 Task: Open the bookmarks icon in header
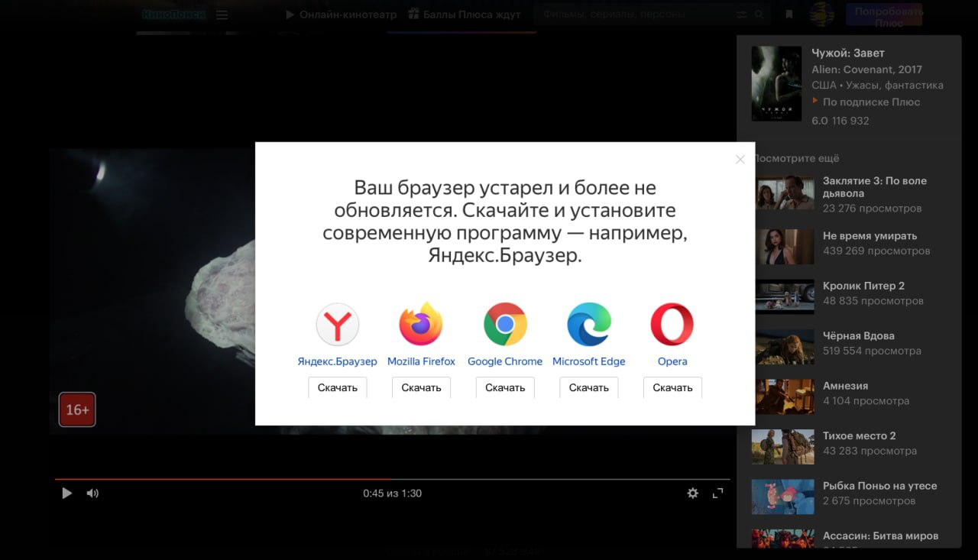(x=789, y=15)
